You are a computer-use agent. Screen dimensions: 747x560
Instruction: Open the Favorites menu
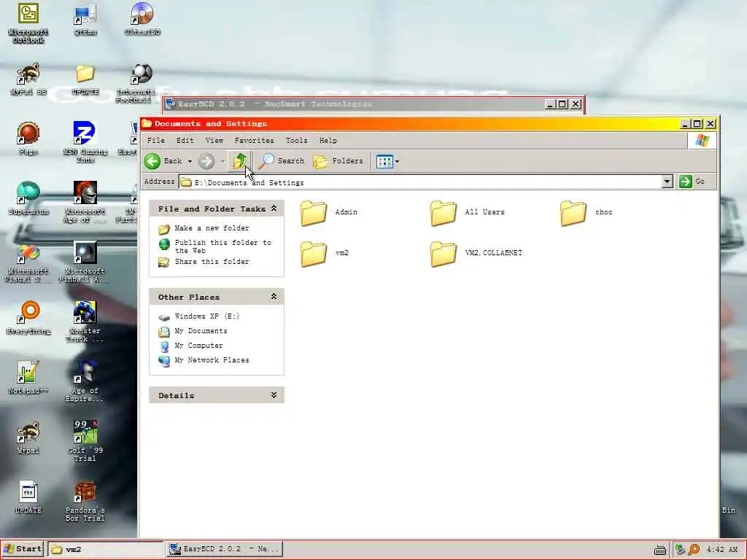tap(254, 141)
